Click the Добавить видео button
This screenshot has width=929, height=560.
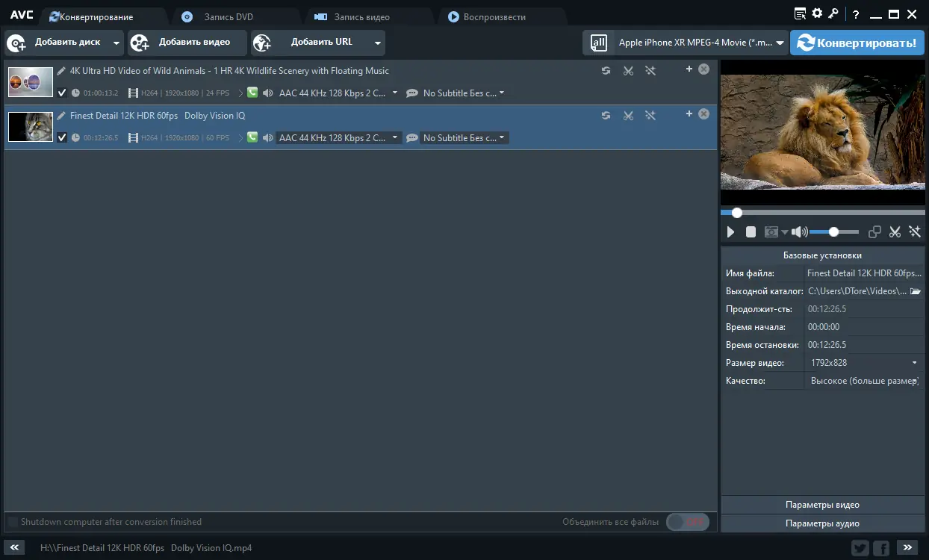pyautogui.click(x=187, y=43)
